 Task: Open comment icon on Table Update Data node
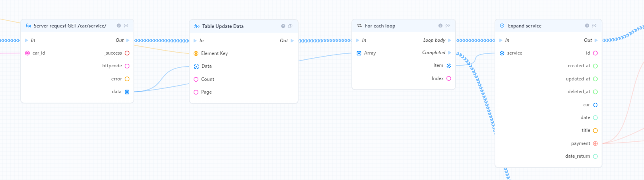pyautogui.click(x=290, y=26)
